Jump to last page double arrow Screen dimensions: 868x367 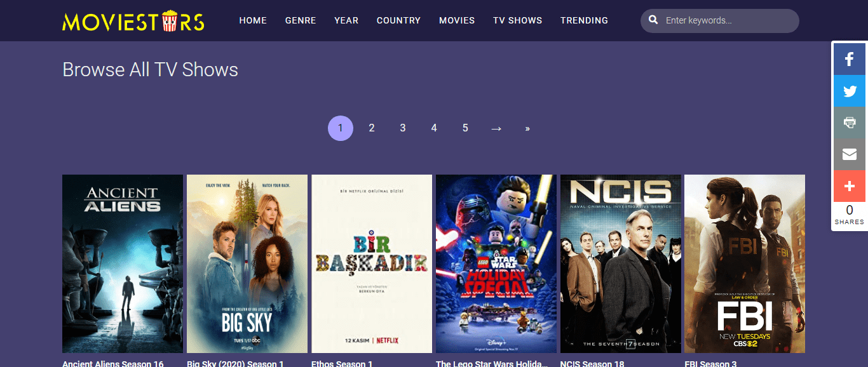tap(527, 128)
